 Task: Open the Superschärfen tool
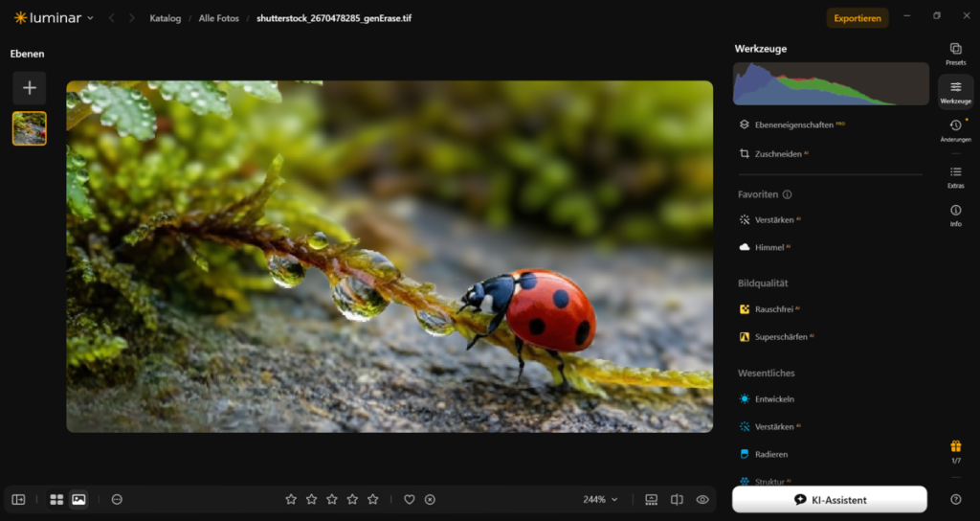[x=777, y=337]
